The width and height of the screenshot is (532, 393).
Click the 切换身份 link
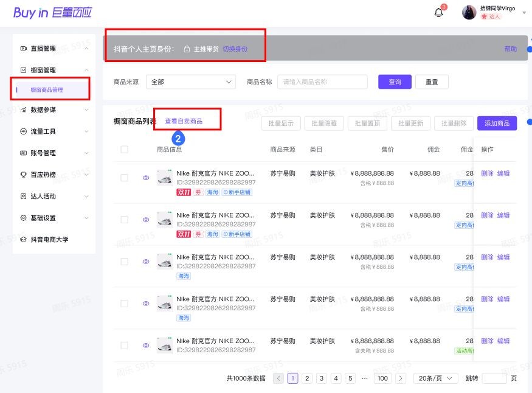[x=235, y=49]
